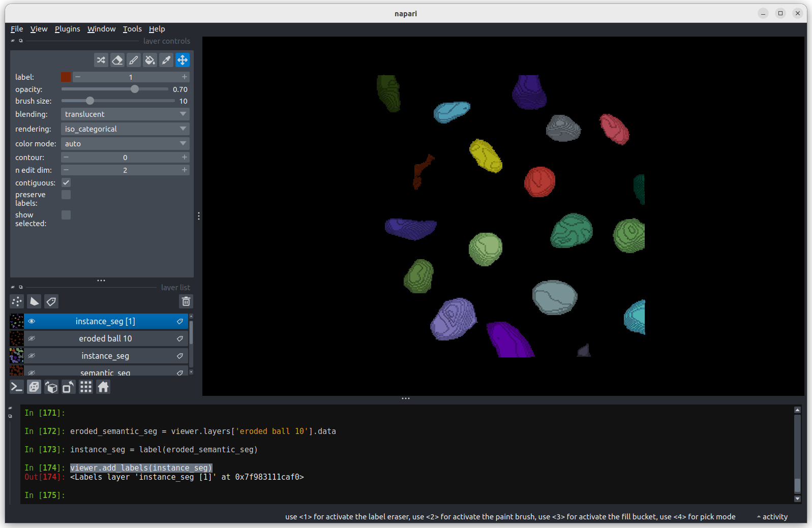Decrease the contour value
812x528 pixels.
tap(66, 158)
